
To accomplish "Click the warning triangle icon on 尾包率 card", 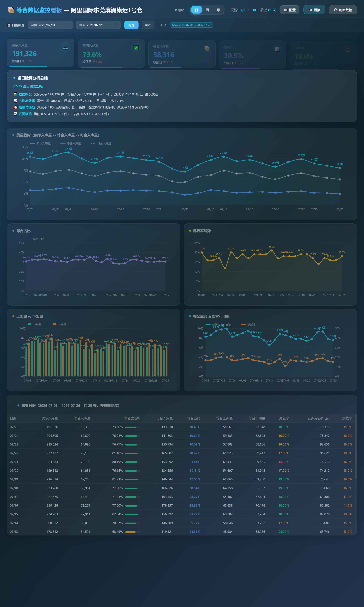I will click(348, 50).
